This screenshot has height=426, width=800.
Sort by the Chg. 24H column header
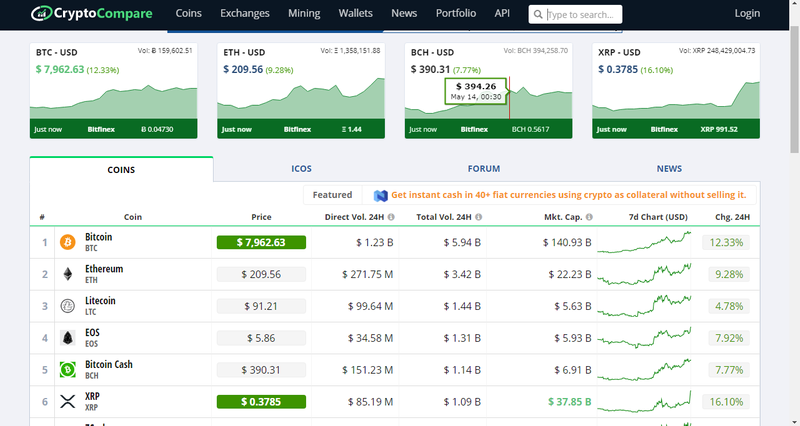coord(732,217)
